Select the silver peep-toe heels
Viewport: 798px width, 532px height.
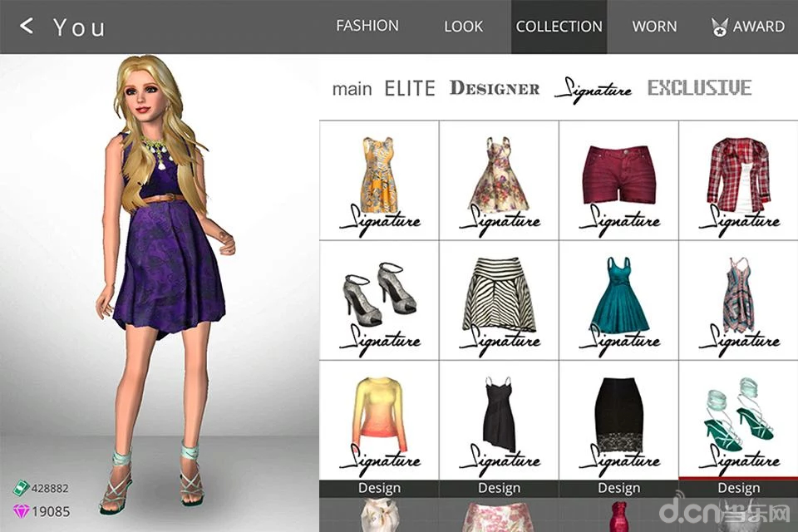[379, 300]
